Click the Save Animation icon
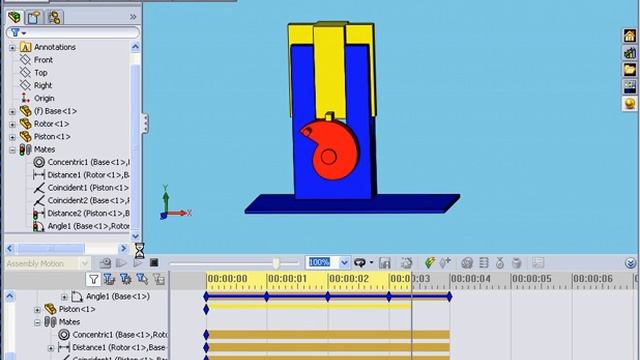Screen dimensions: 640x360 (x=384, y=263)
